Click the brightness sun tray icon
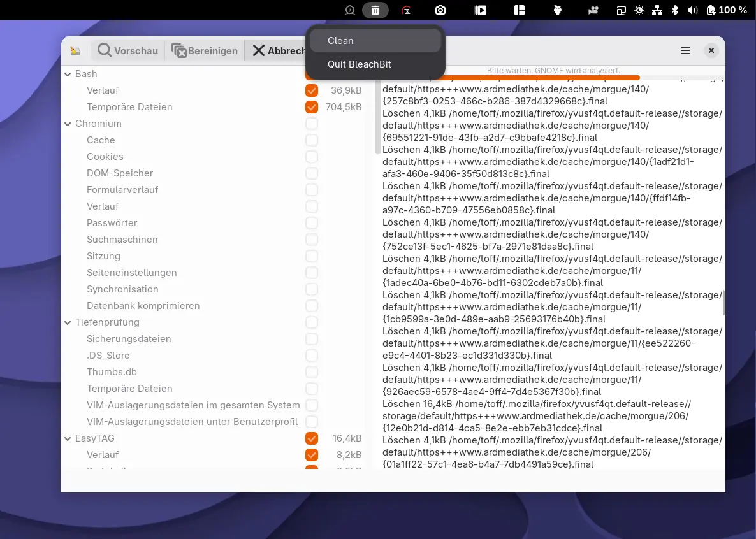Screen dimensions: 756x539 click(x=639, y=10)
